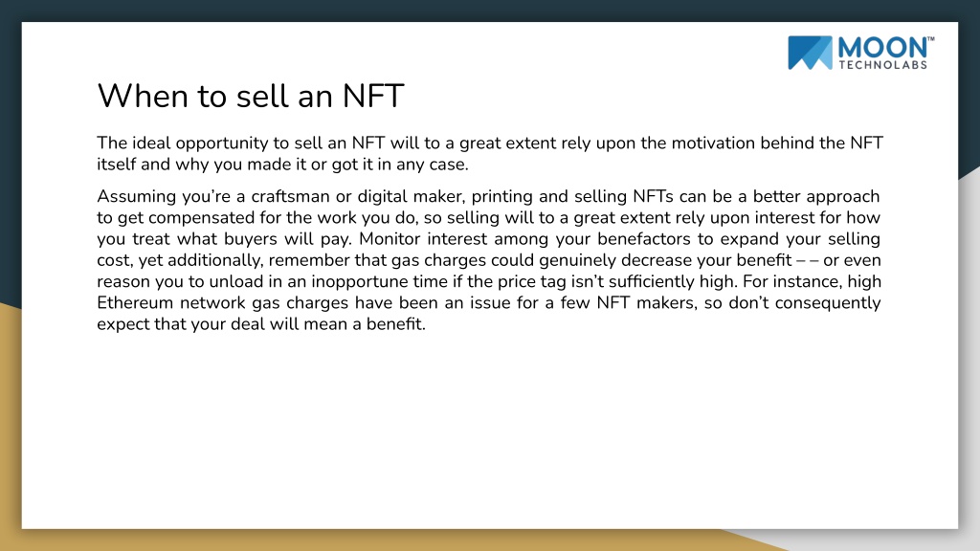Select the 'When to sell an NFT' heading
This screenshot has width=980, height=551.
[x=251, y=96]
